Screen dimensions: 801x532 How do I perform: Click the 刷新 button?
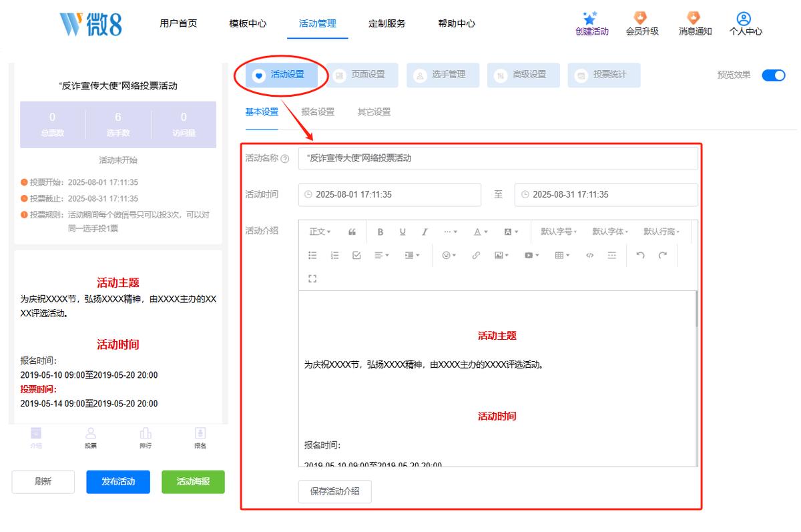click(x=43, y=482)
